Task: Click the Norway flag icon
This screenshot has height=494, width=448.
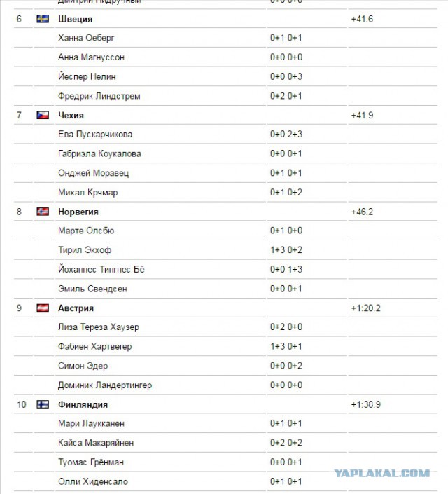Action: tap(43, 212)
